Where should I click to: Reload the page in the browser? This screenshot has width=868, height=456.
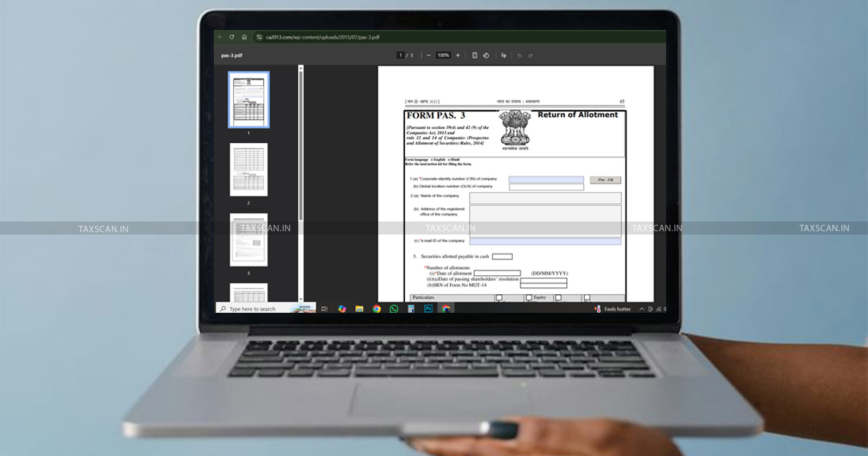pyautogui.click(x=232, y=37)
